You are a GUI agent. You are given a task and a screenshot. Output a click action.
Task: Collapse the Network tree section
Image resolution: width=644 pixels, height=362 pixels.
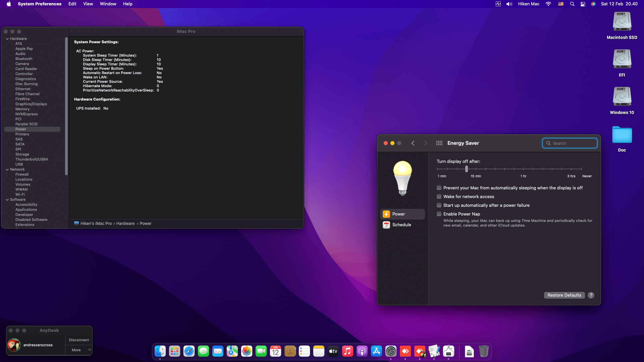[7, 170]
